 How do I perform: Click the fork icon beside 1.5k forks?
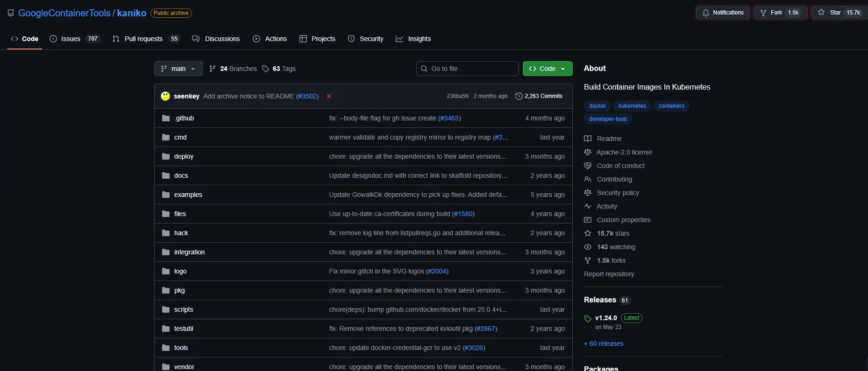point(588,260)
